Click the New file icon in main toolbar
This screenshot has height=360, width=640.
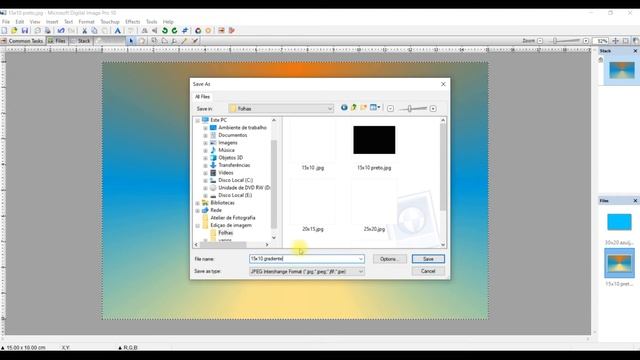[4, 31]
